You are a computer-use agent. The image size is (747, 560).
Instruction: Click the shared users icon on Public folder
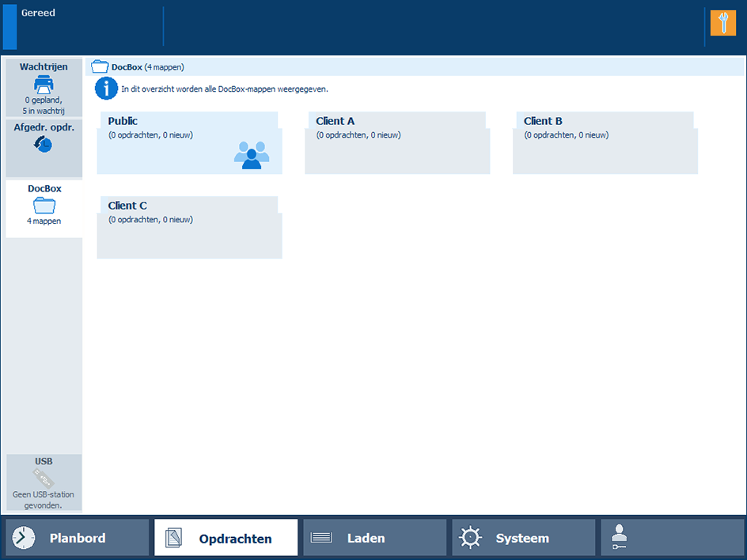252,153
